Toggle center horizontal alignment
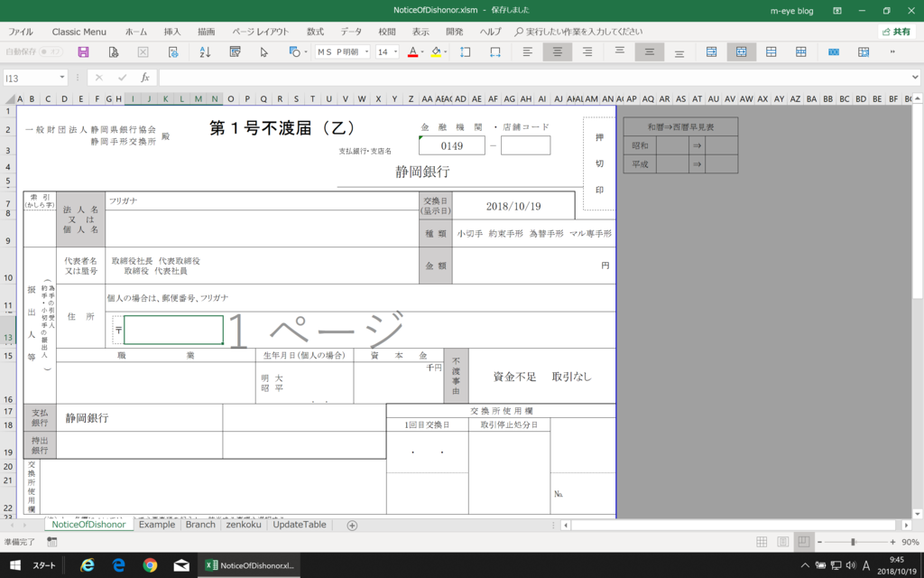The image size is (924, 578). coord(557,51)
